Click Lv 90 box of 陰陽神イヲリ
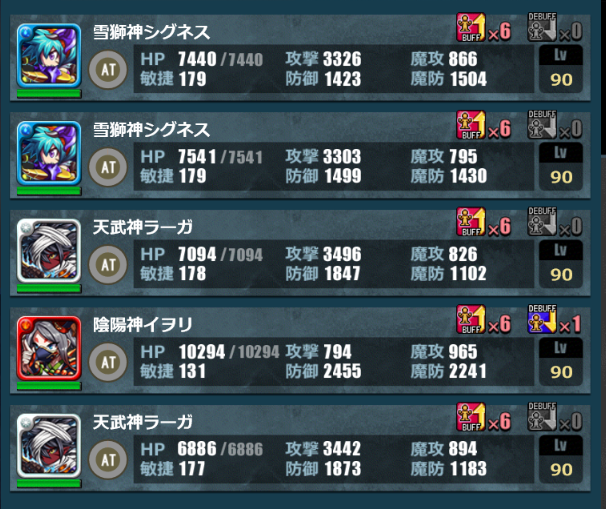Screen dimensions: 606x509 point(561,361)
